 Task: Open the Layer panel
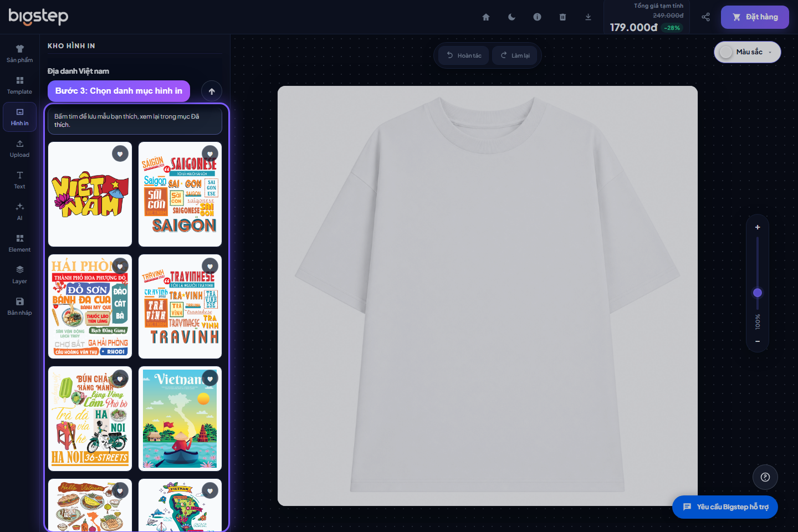click(x=20, y=275)
